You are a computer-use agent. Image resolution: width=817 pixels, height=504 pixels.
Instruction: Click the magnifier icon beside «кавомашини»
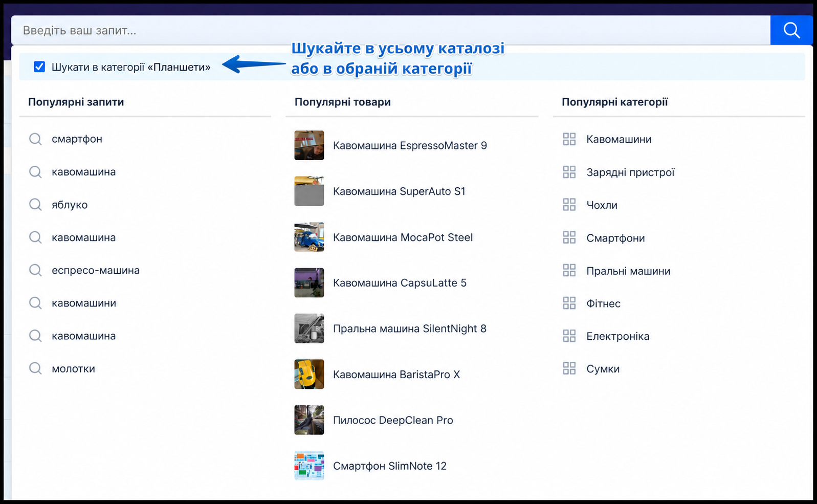(x=35, y=303)
